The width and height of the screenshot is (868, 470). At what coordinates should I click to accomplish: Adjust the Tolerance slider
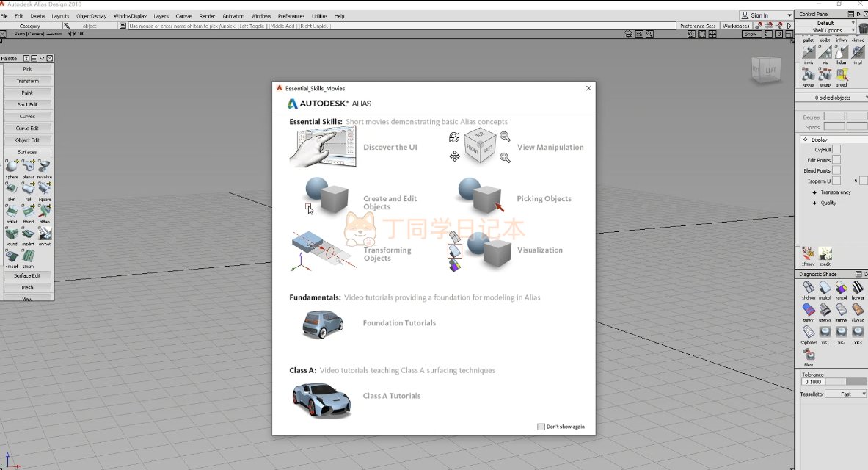[x=856, y=382]
